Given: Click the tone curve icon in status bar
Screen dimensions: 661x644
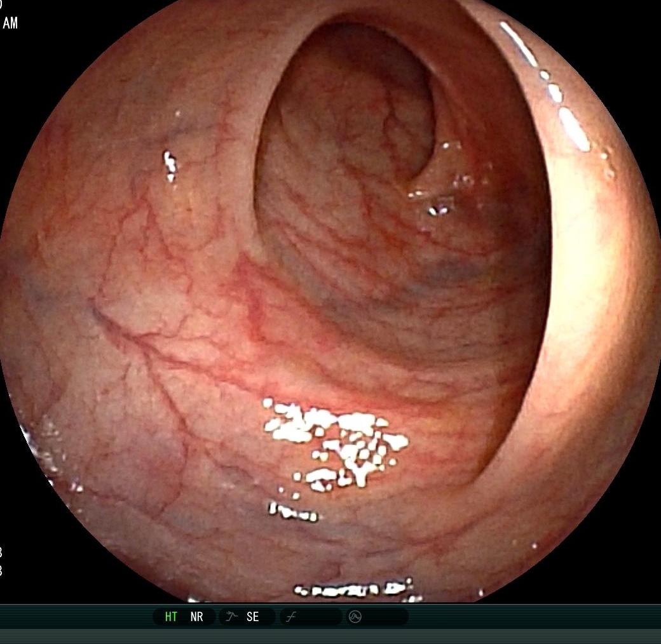Looking at the screenshot, I should pos(291,617).
